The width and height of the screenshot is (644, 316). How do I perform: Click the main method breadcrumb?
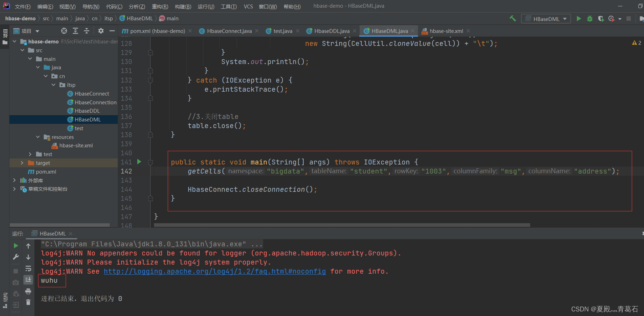click(169, 19)
